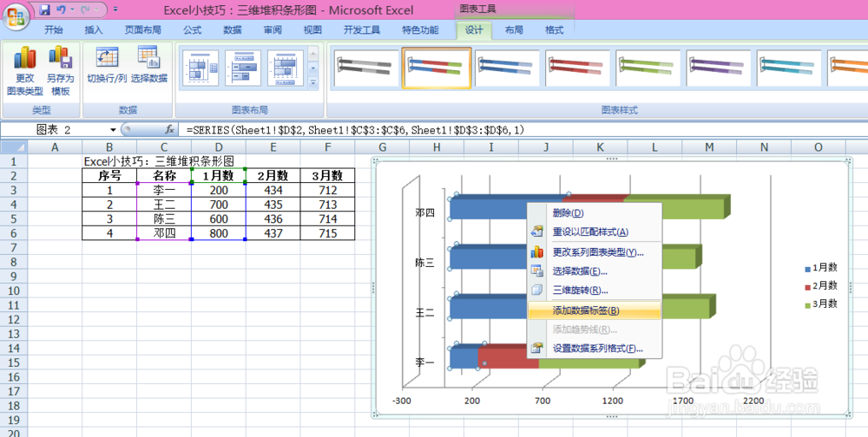Click into the SERIES formula bar
The height and width of the screenshot is (437, 868).
(523, 130)
